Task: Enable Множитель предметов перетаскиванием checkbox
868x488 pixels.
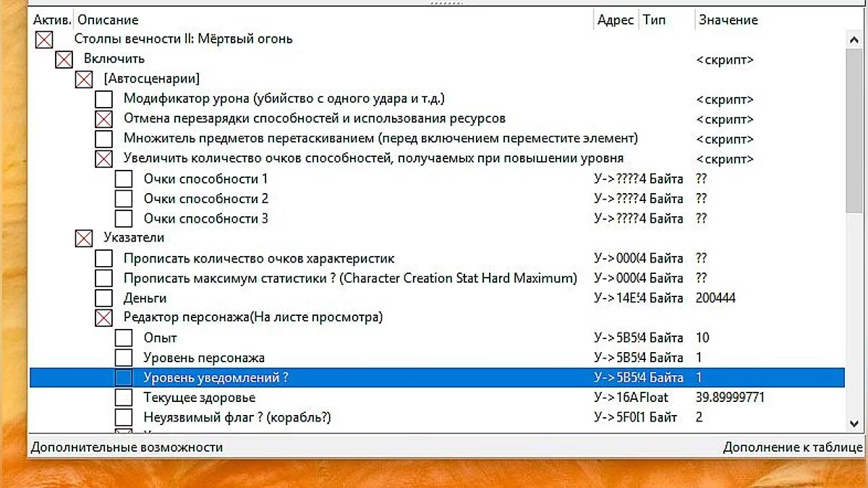Action: (x=104, y=139)
